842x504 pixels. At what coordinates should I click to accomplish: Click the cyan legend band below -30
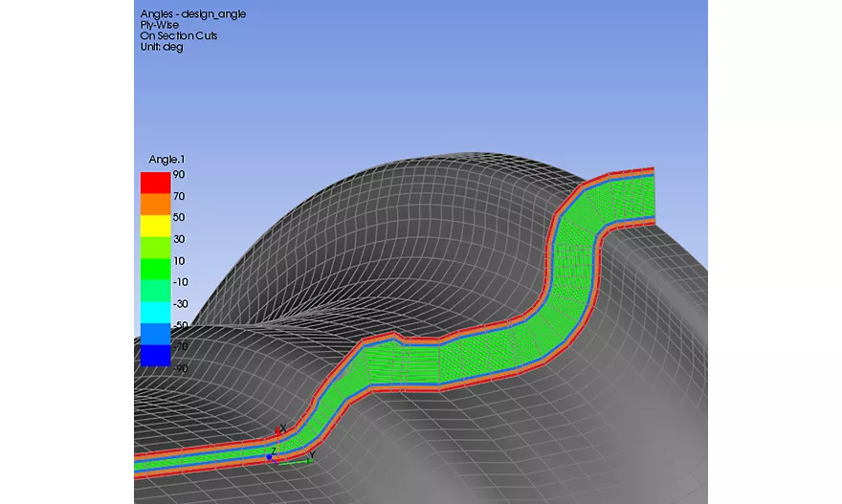point(155,312)
